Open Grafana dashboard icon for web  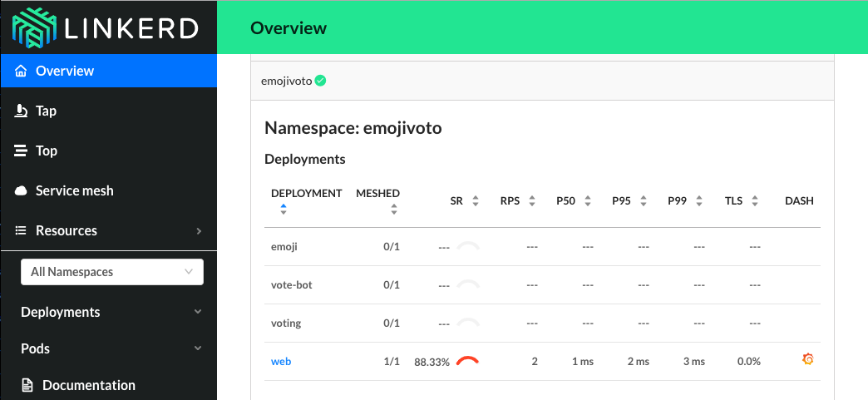806,360
